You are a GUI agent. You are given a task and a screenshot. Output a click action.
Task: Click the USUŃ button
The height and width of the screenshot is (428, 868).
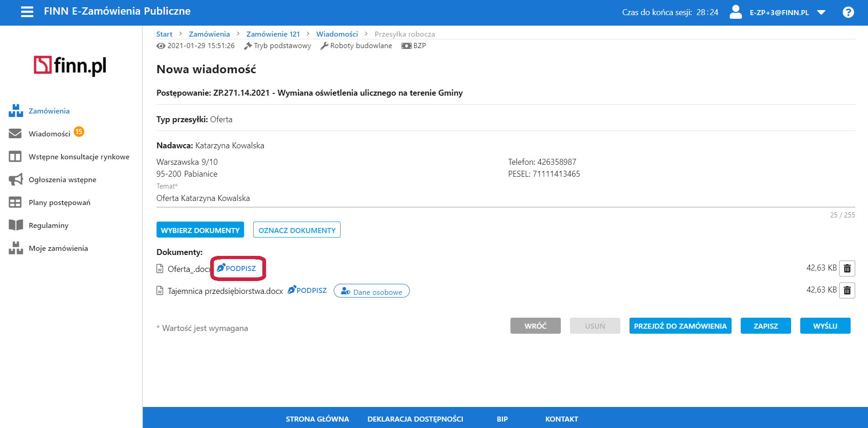click(595, 326)
